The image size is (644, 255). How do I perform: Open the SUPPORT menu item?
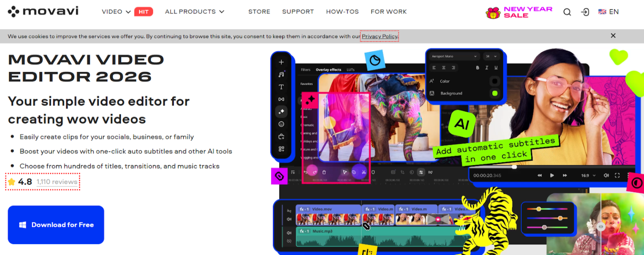(x=298, y=12)
